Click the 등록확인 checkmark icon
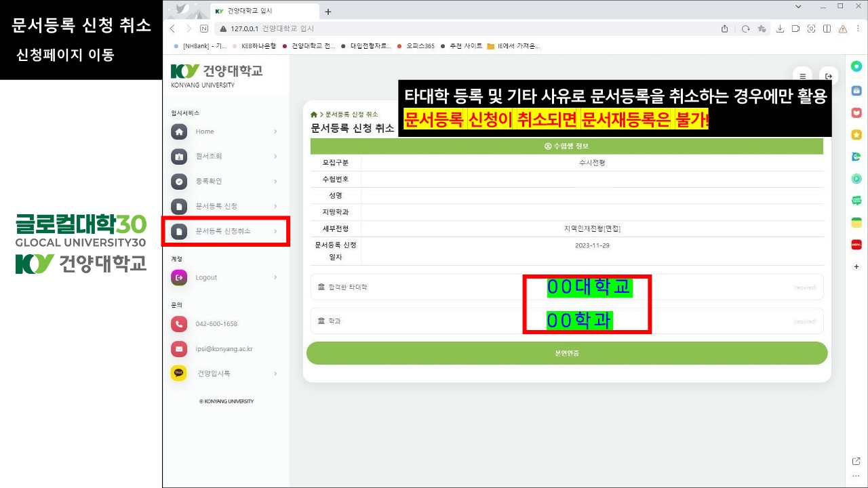The image size is (868, 488). (x=179, y=182)
